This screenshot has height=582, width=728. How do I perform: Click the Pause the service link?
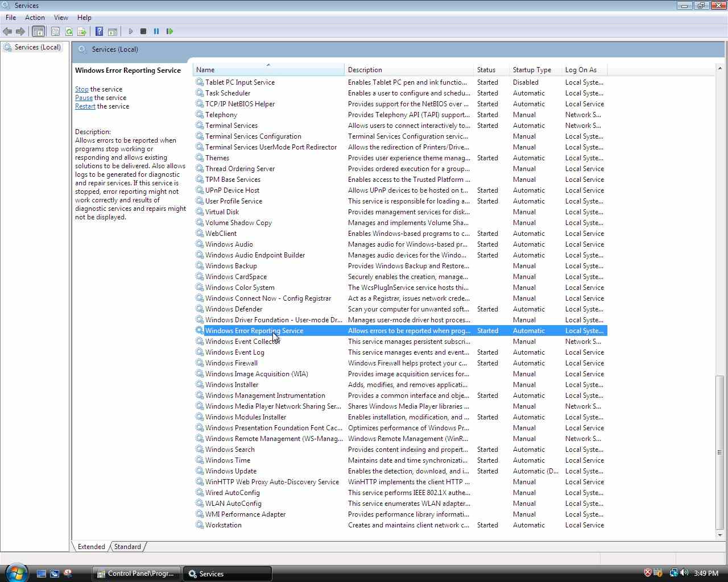click(x=84, y=98)
